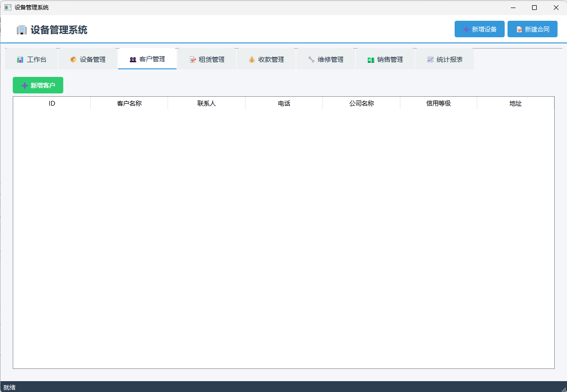Switch to the 工作台 tab
Image resolution: width=567 pixels, height=392 pixels.
pos(32,59)
